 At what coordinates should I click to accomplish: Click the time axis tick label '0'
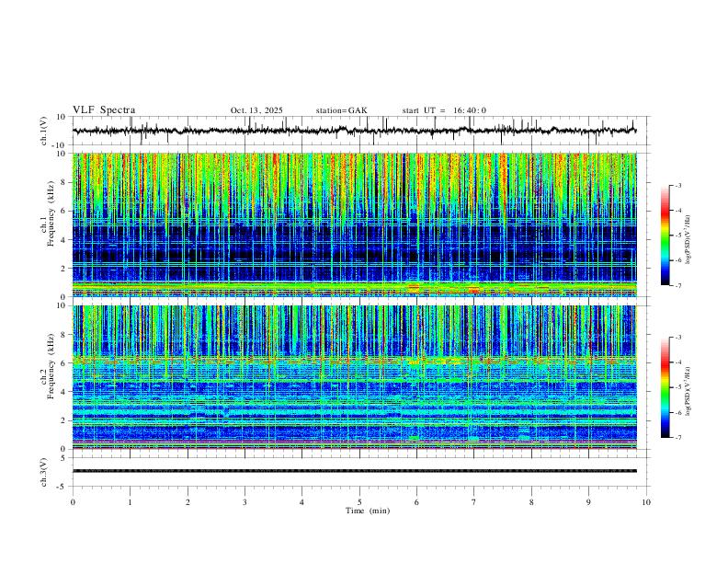click(x=73, y=502)
